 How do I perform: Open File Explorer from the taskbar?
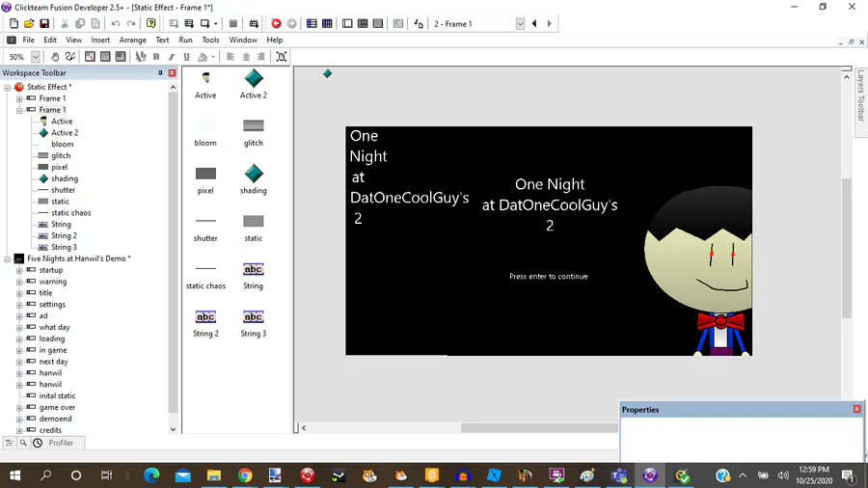pos(214,475)
